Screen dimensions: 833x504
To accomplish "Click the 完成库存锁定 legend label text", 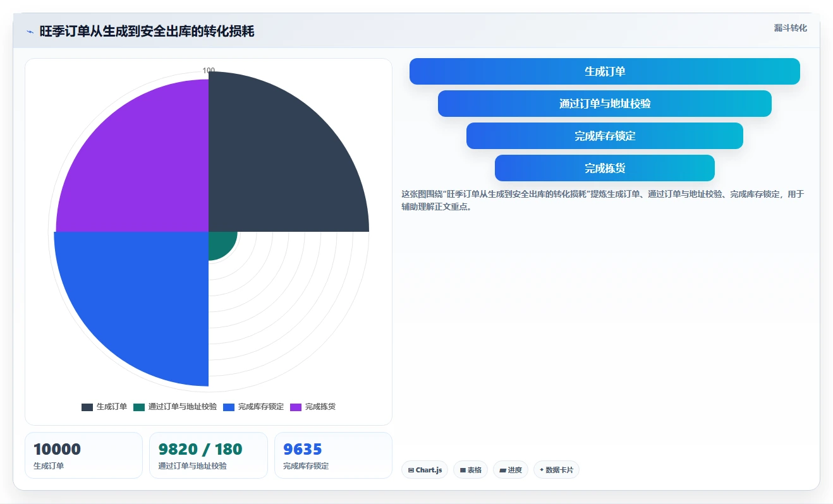I will tap(261, 407).
